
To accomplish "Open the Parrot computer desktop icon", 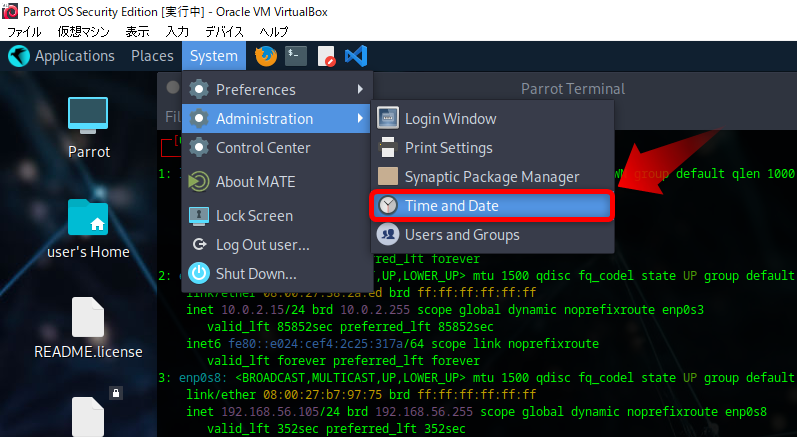I will [x=88, y=116].
